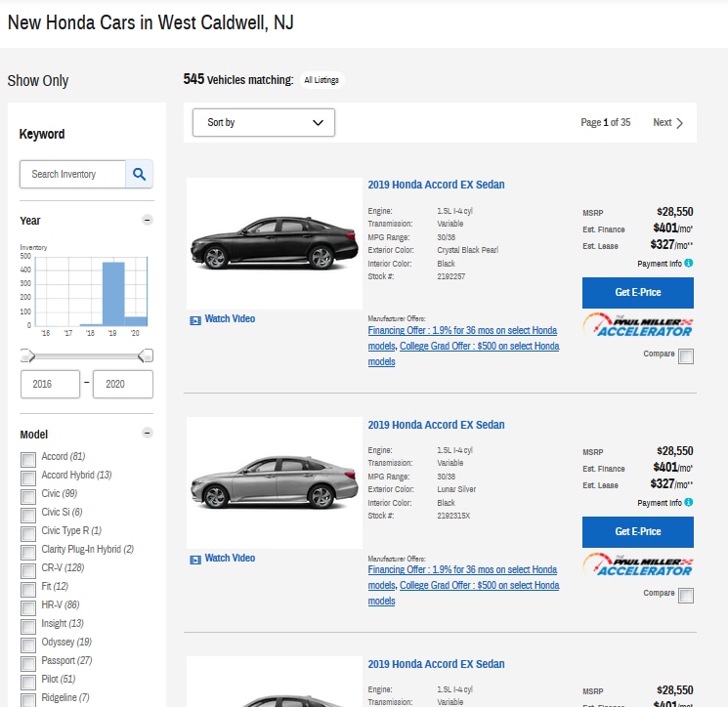
Task: Open second 2019 Honda Accord EX Sedan title
Action: (436, 425)
